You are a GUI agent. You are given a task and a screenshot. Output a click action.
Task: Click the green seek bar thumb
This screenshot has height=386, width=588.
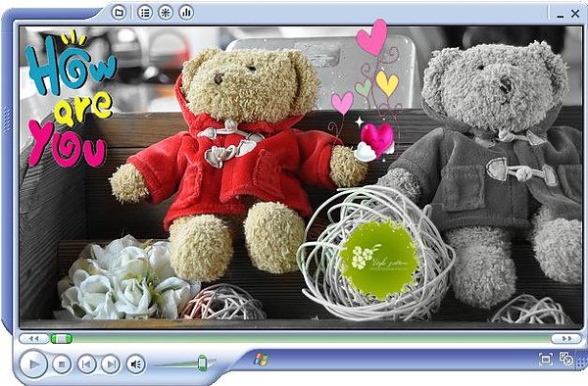(62, 338)
